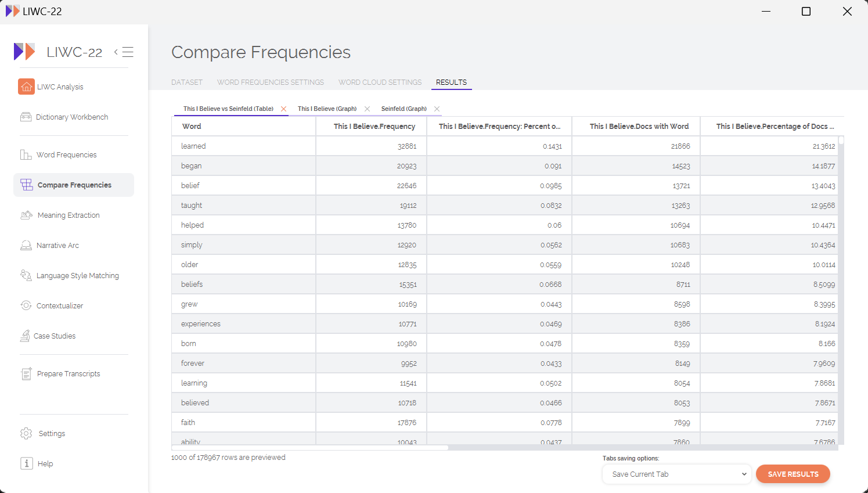Open WORD FREQUENCIES SETTINGS tab
This screenshot has width=868, height=493.
(x=271, y=82)
